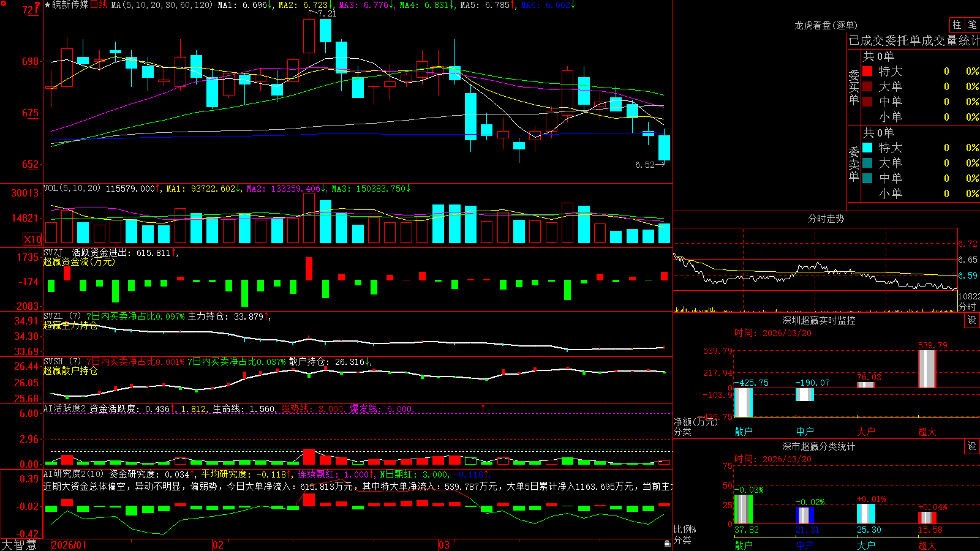
Task: Click the 中户 21.31 bar in 分类统计
Action: tap(805, 515)
